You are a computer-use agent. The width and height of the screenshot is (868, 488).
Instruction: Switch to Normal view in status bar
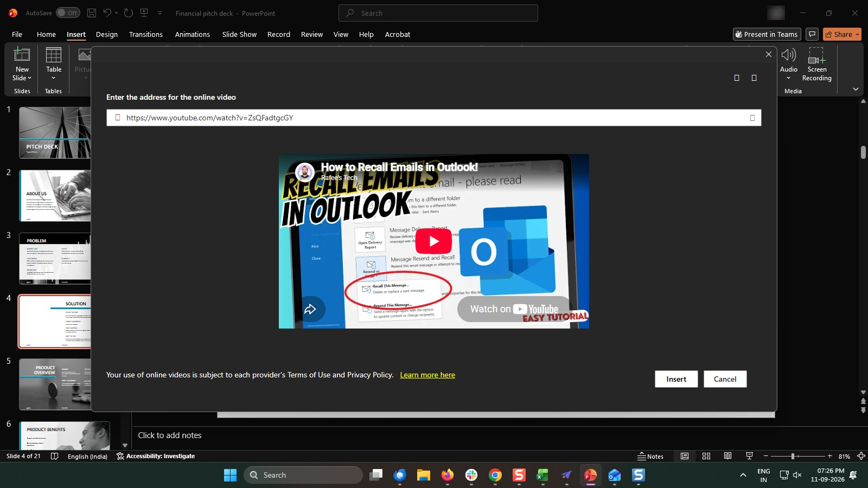point(685,457)
